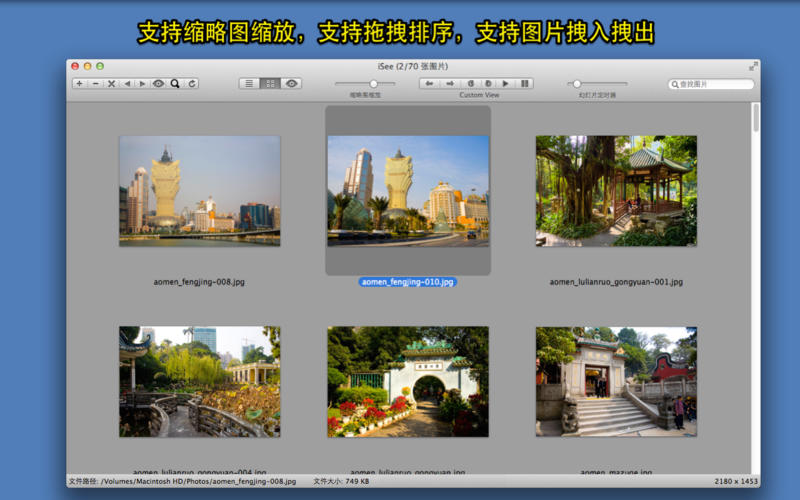
Task: Click the window title iSee (2/70)
Action: [x=413, y=66]
